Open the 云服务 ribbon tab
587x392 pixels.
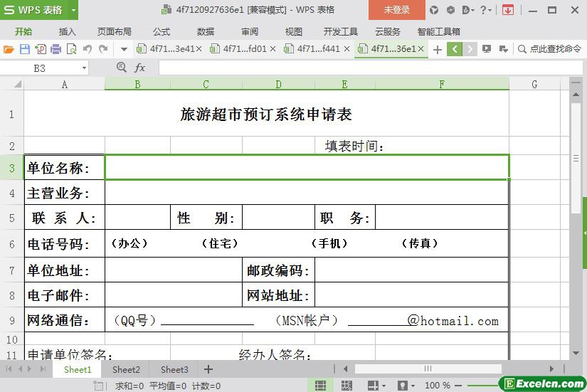(x=388, y=32)
